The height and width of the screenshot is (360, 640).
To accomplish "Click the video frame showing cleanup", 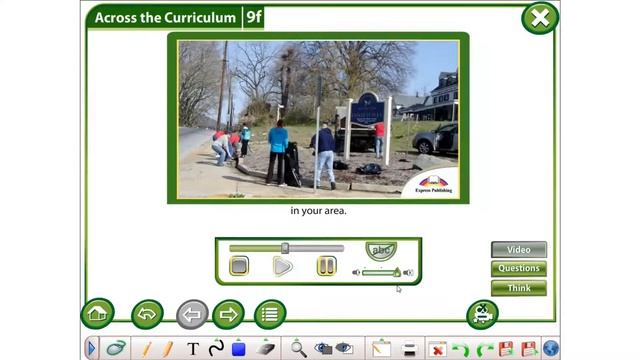I will click(318, 120).
